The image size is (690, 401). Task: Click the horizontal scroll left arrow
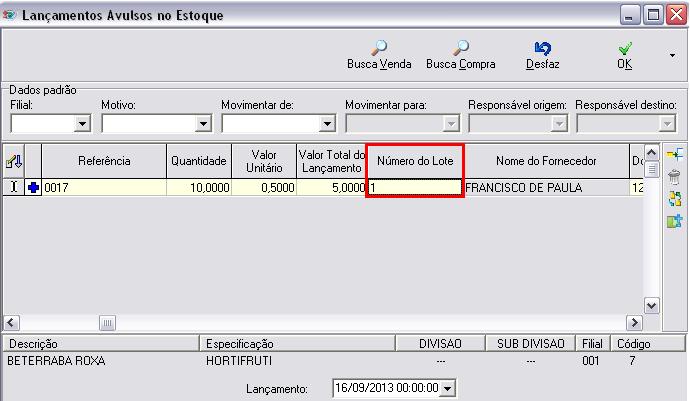[11, 323]
